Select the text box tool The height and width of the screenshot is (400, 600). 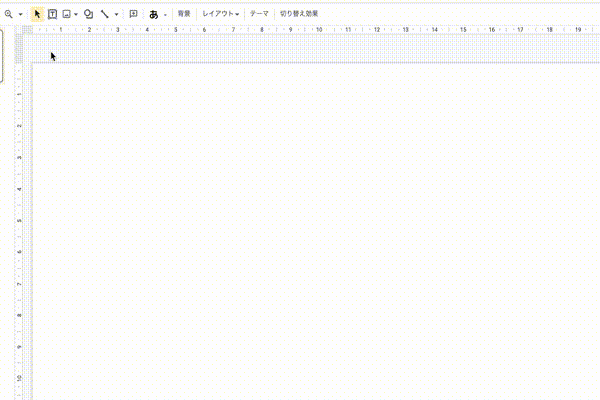tap(52, 14)
